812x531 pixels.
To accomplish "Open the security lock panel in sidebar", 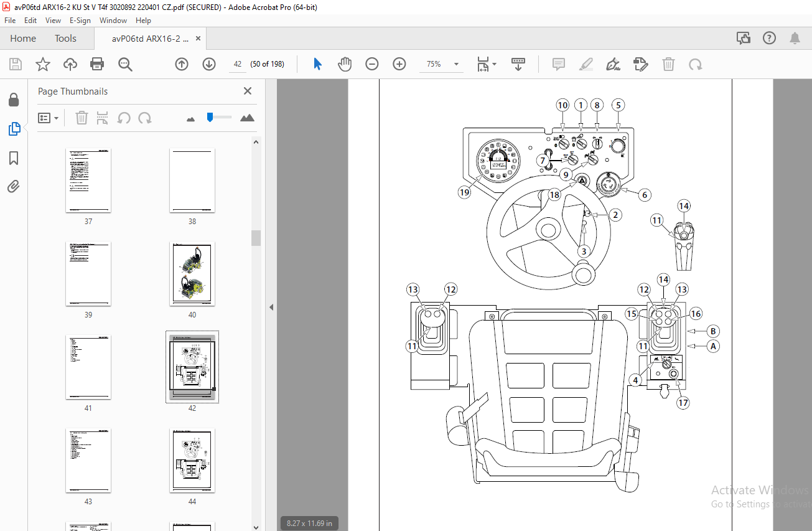I will (x=14, y=100).
